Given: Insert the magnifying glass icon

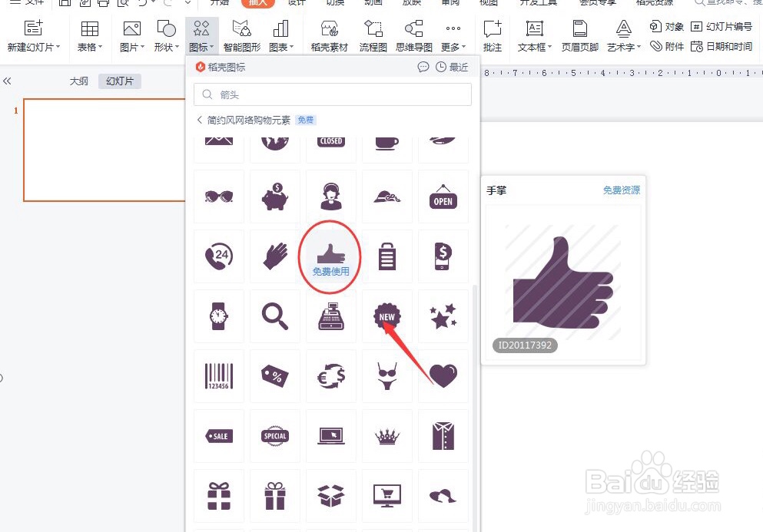Looking at the screenshot, I should tap(275, 316).
